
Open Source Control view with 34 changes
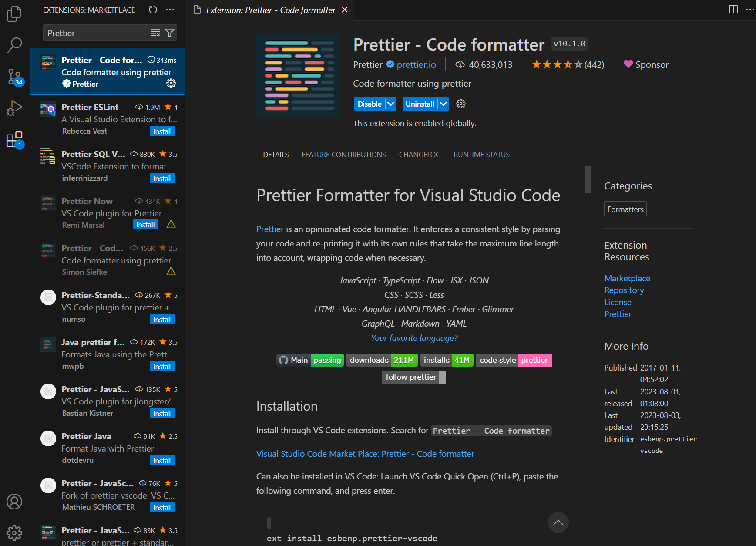[x=14, y=77]
